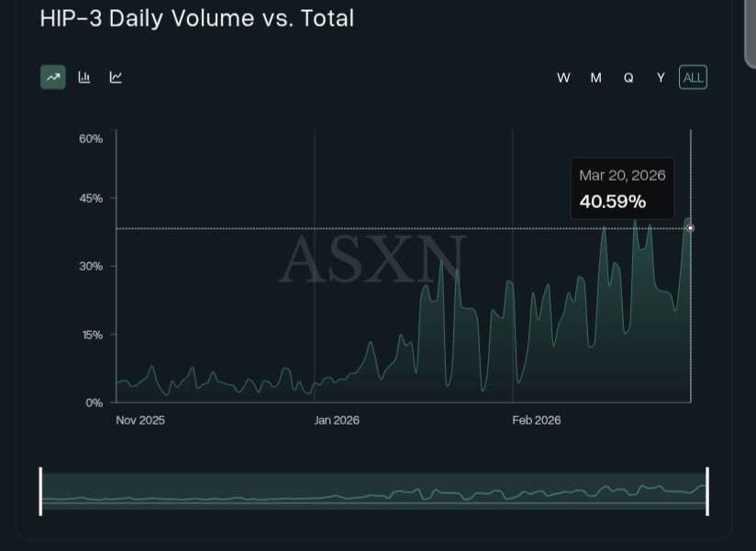Switch to bar chart view

pos(83,77)
